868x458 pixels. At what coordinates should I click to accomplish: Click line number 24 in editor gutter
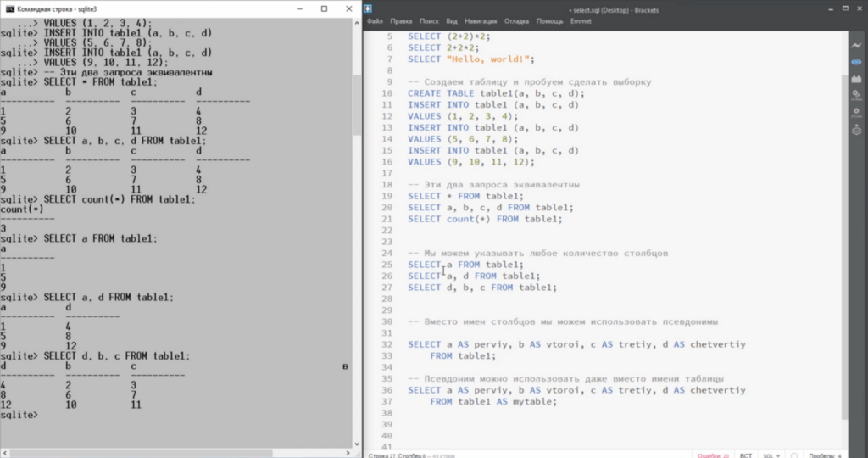(x=387, y=253)
